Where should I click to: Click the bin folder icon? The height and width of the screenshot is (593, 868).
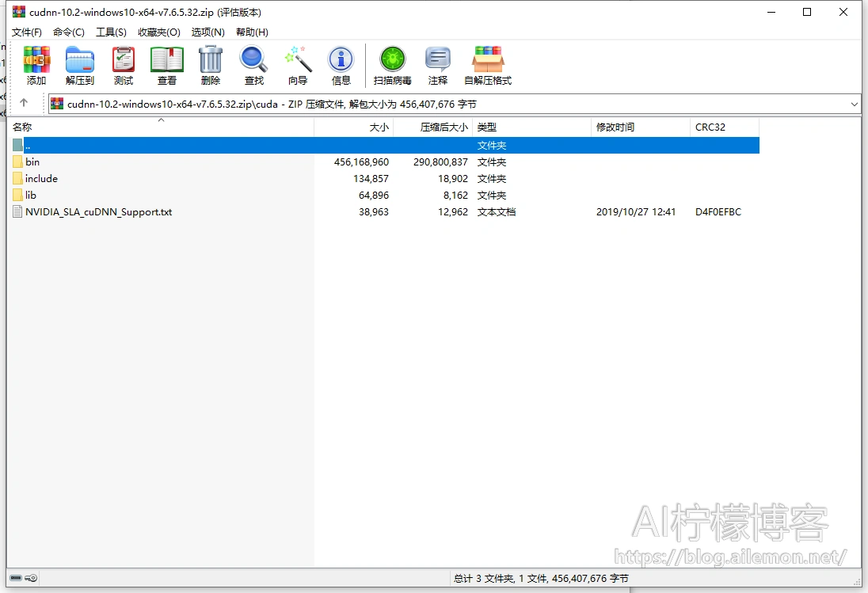[17, 162]
